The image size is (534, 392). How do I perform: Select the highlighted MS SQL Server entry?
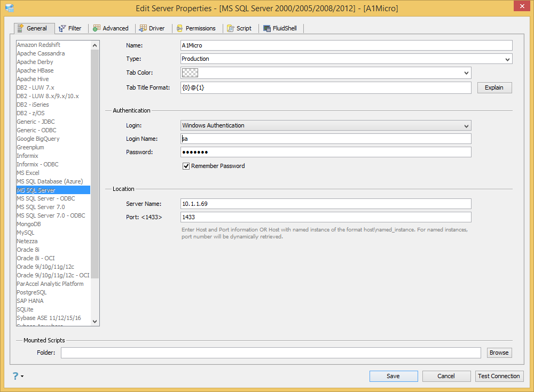tap(53, 190)
